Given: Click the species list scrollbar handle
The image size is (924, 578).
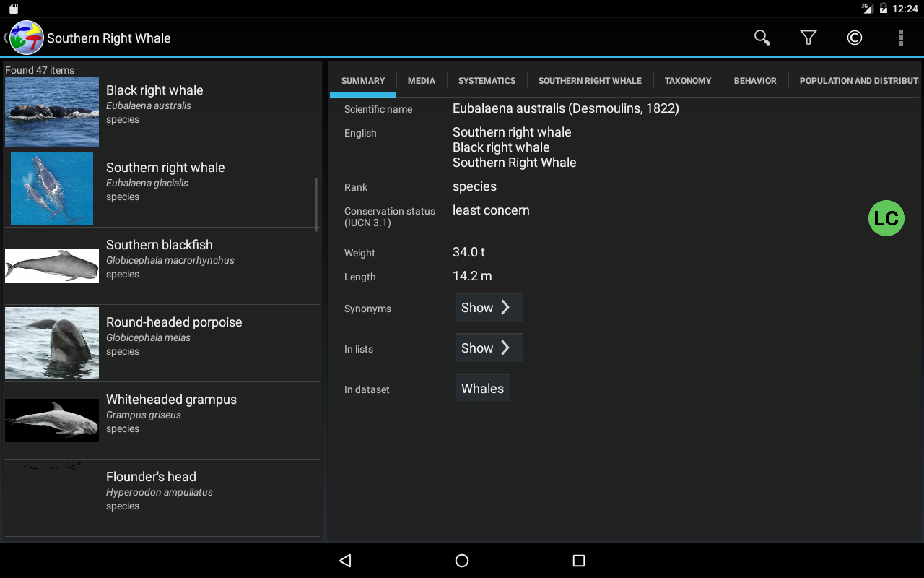Looking at the screenshot, I should 315,204.
